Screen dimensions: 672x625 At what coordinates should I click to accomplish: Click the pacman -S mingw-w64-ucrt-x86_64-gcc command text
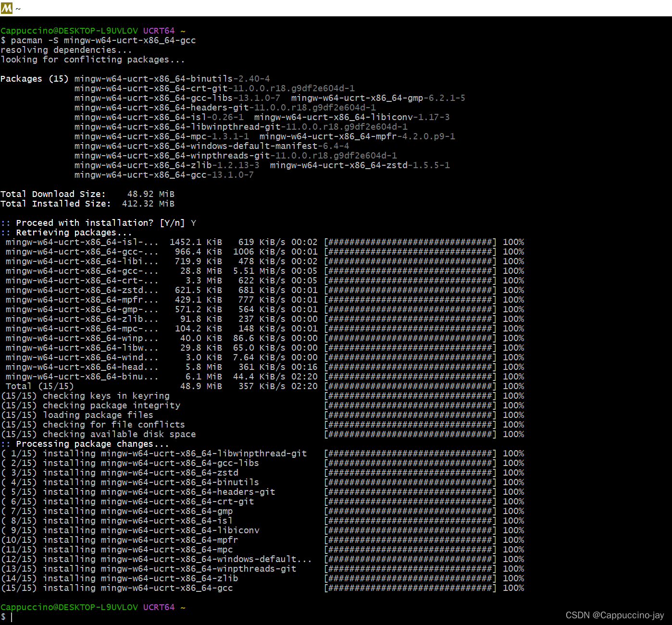[103, 40]
